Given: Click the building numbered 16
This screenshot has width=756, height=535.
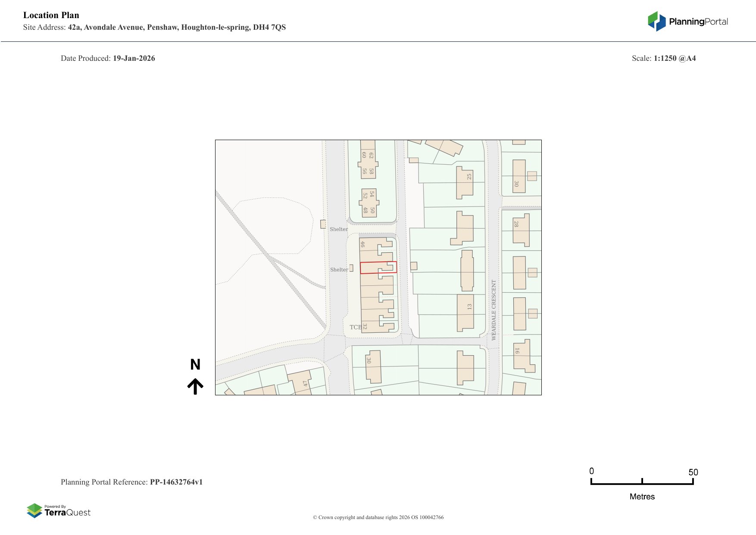Looking at the screenshot, I should point(522,356).
